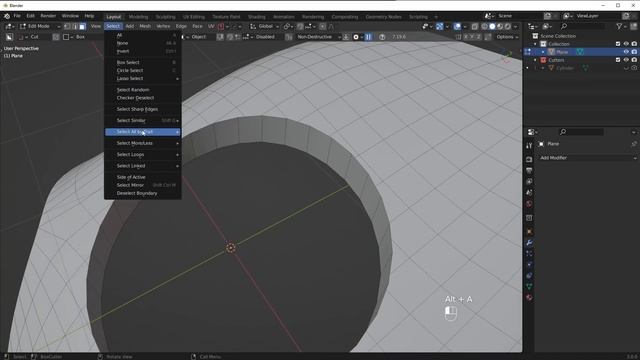The image size is (640, 360).
Task: Open Global transform orientation dropdown
Action: (x=264, y=26)
